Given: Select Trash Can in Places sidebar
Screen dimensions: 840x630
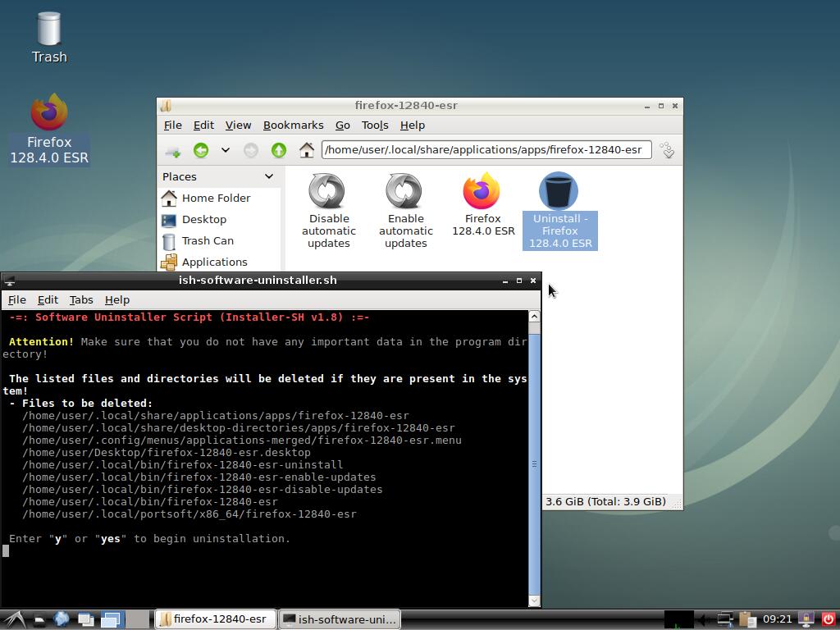Looking at the screenshot, I should 207,241.
